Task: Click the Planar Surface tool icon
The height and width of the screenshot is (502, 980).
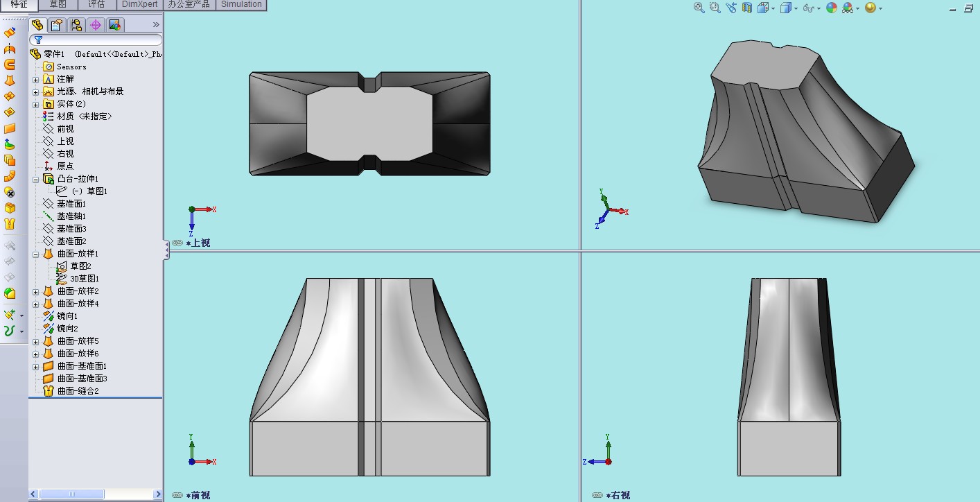Action: 10,128
